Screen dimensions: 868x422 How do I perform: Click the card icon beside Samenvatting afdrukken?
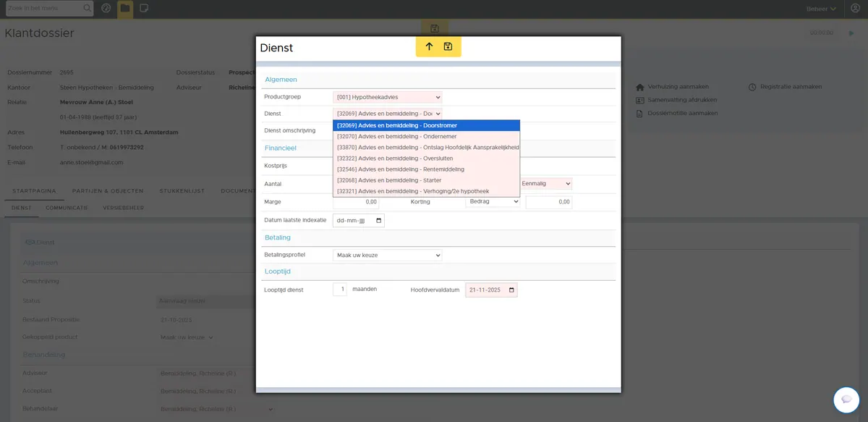click(639, 100)
